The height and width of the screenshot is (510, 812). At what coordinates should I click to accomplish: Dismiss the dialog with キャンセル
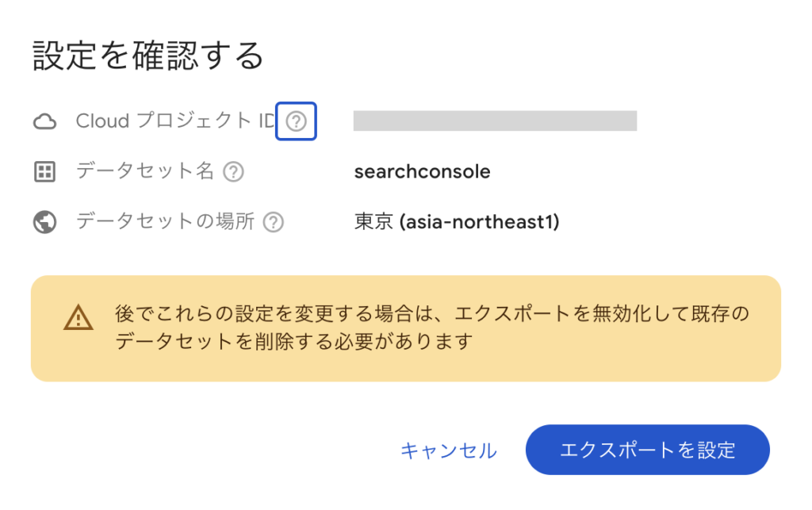[449, 451]
